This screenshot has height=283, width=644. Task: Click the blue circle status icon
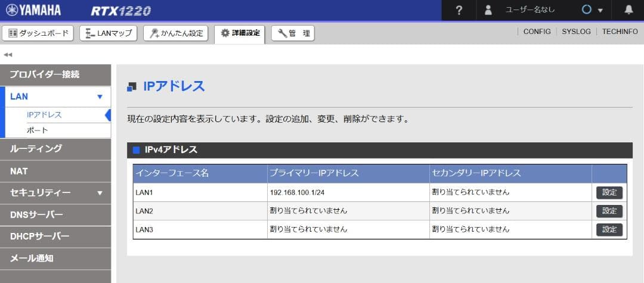click(x=587, y=10)
